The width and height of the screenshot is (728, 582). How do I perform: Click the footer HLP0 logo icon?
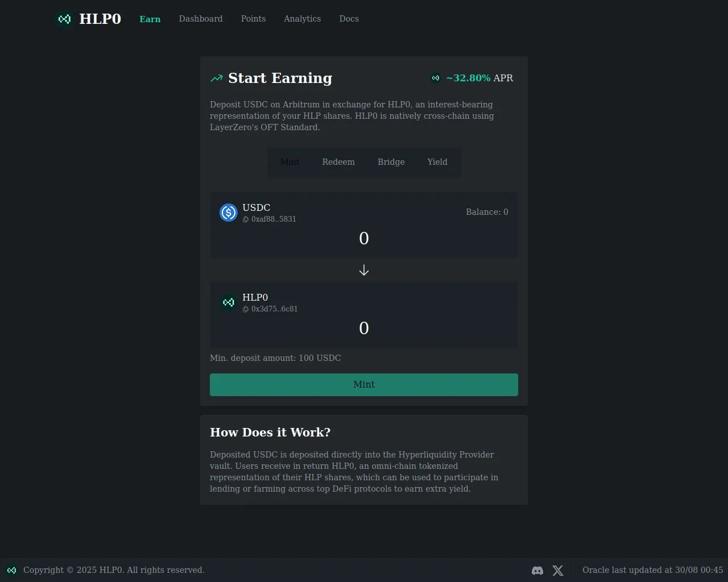tap(11, 570)
